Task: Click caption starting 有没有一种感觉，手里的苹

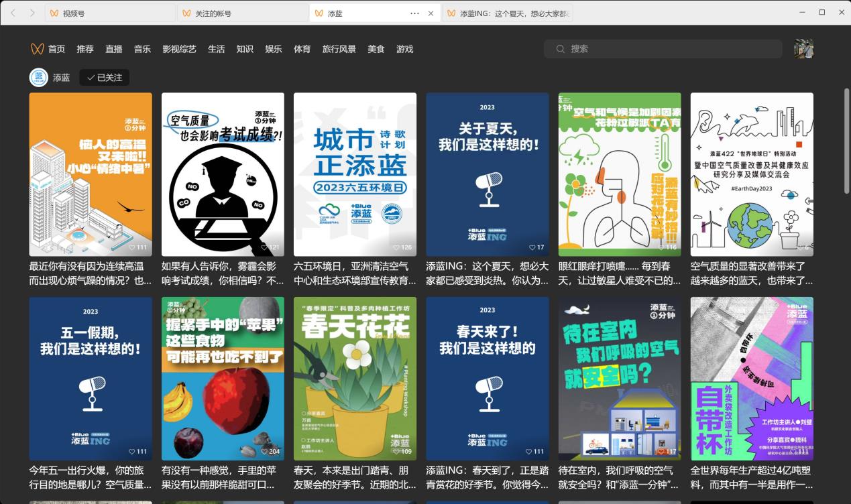Action: [223, 478]
